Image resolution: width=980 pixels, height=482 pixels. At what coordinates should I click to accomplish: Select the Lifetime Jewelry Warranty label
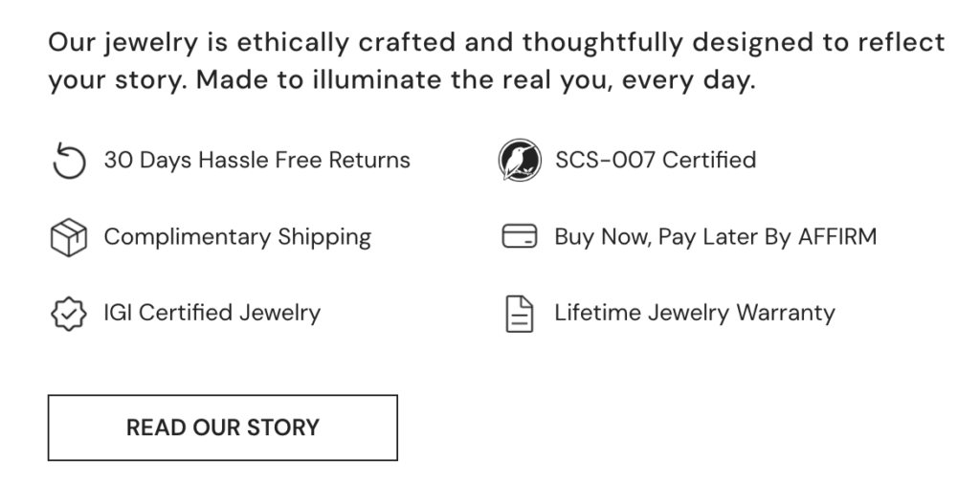(x=695, y=313)
